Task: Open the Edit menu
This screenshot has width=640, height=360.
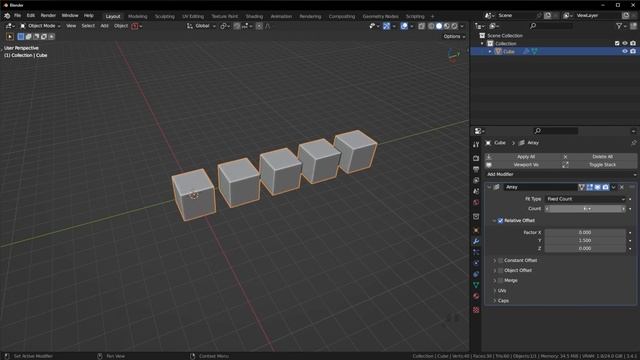Action: 31,16
